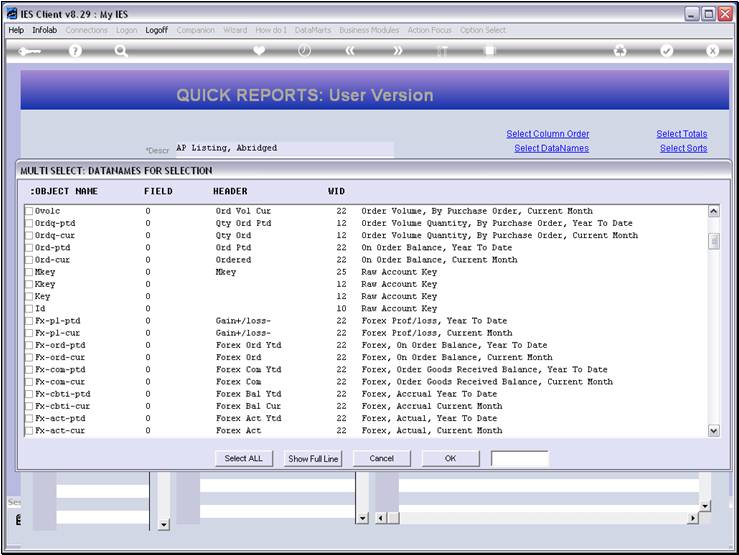Image resolution: width=739 pixels, height=555 pixels.
Task: Click the double right arrow icon
Action: pyautogui.click(x=397, y=50)
